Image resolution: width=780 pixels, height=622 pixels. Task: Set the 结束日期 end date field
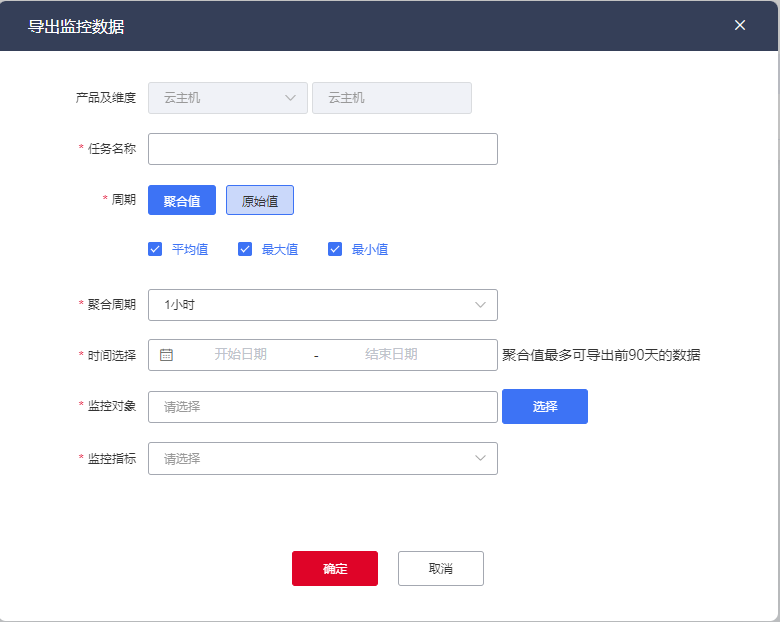point(391,354)
